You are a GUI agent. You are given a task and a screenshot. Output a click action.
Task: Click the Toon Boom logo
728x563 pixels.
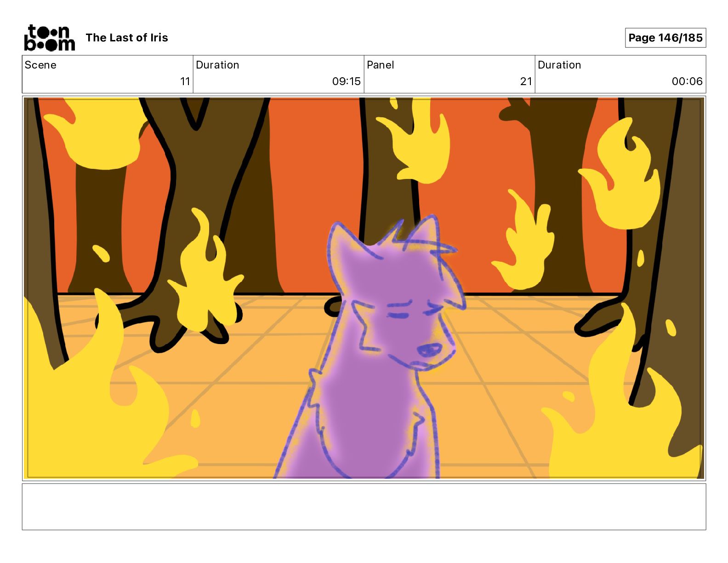tap(49, 37)
